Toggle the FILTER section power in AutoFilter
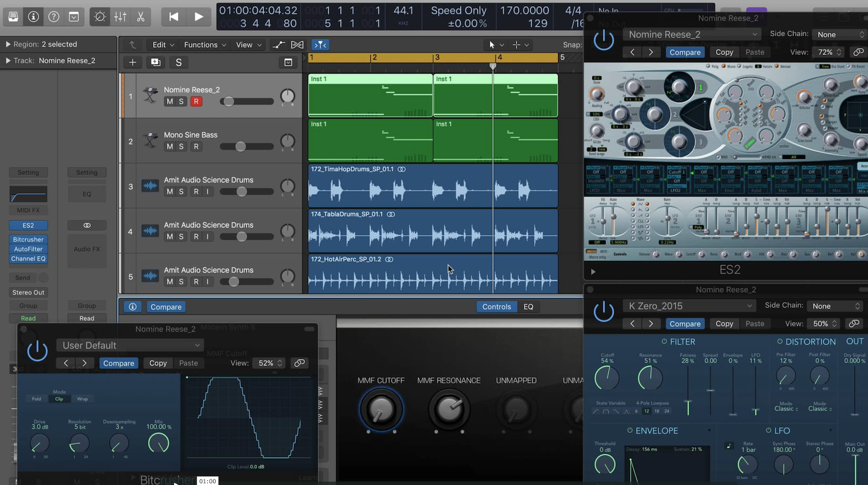The height and width of the screenshot is (485, 868). click(x=664, y=342)
